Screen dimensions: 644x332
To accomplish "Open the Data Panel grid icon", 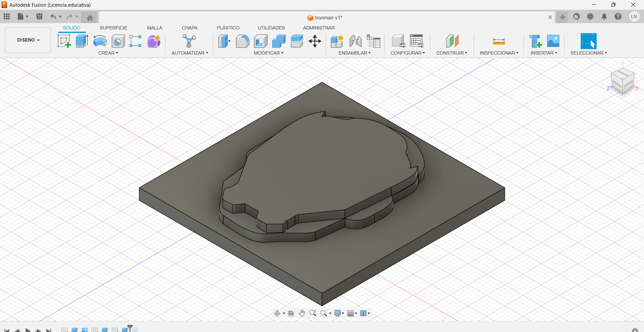I will (7, 16).
